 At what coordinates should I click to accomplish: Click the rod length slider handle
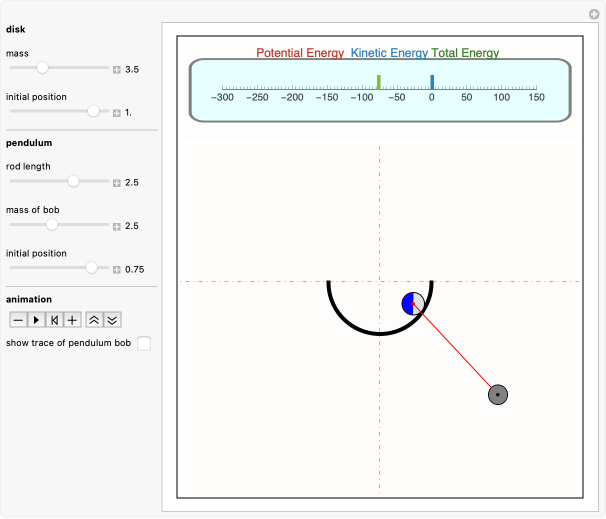tap(73, 182)
